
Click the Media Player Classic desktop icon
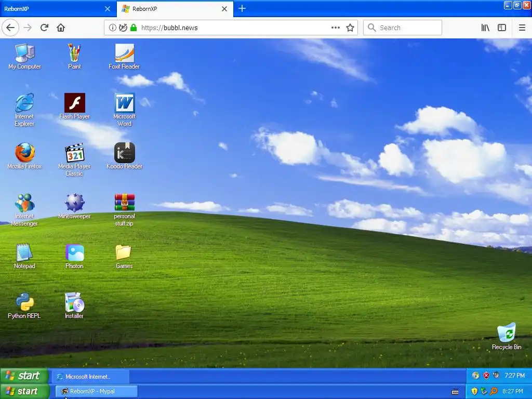coord(74,160)
